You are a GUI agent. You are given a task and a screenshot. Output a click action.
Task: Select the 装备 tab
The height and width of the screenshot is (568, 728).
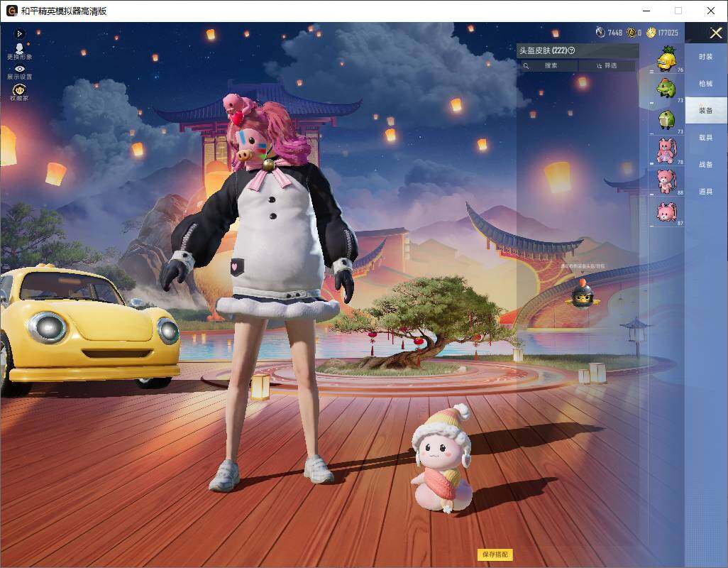coord(706,111)
